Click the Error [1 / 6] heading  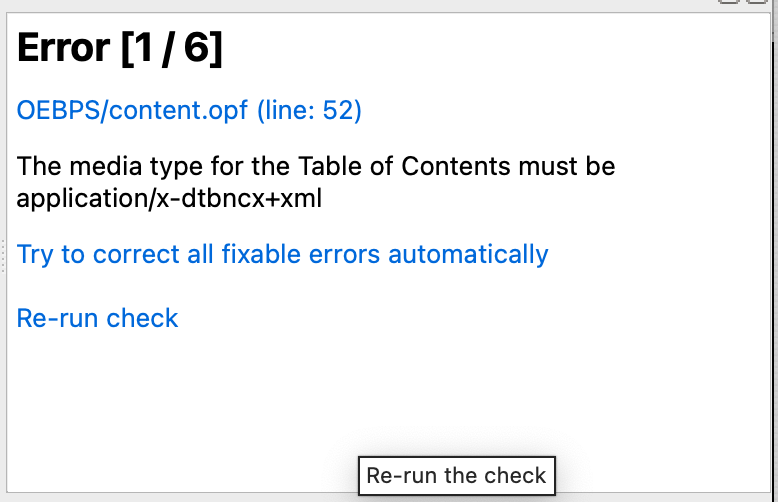coord(120,50)
